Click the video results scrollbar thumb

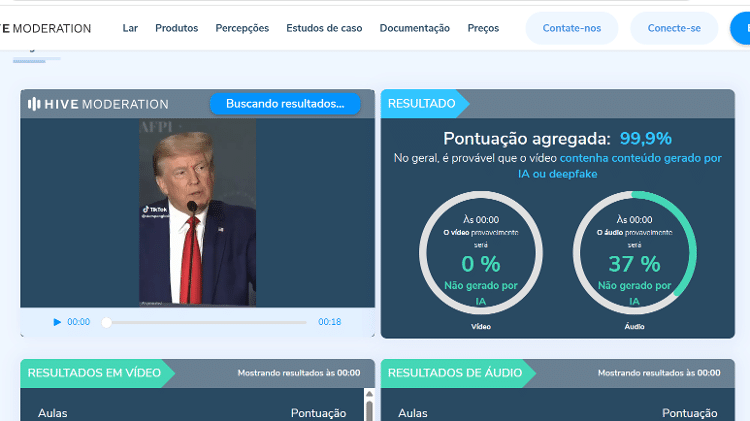click(x=369, y=411)
